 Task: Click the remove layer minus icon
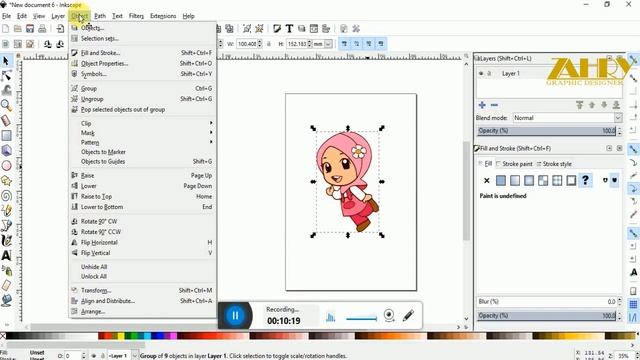494,105
